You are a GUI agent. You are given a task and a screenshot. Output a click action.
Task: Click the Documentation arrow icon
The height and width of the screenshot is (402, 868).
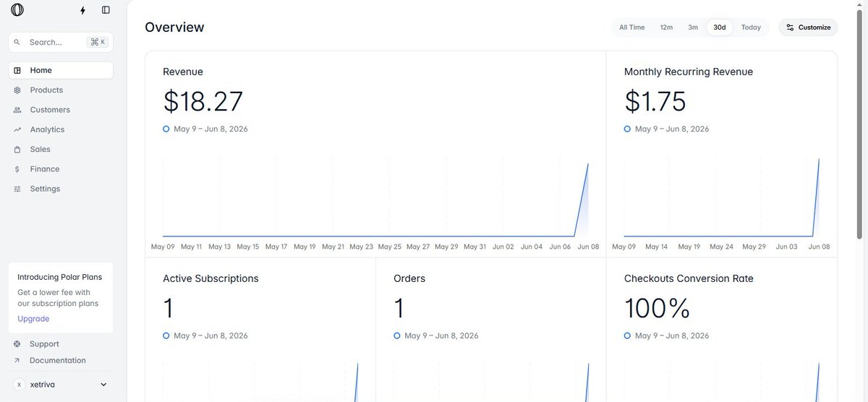pos(17,360)
